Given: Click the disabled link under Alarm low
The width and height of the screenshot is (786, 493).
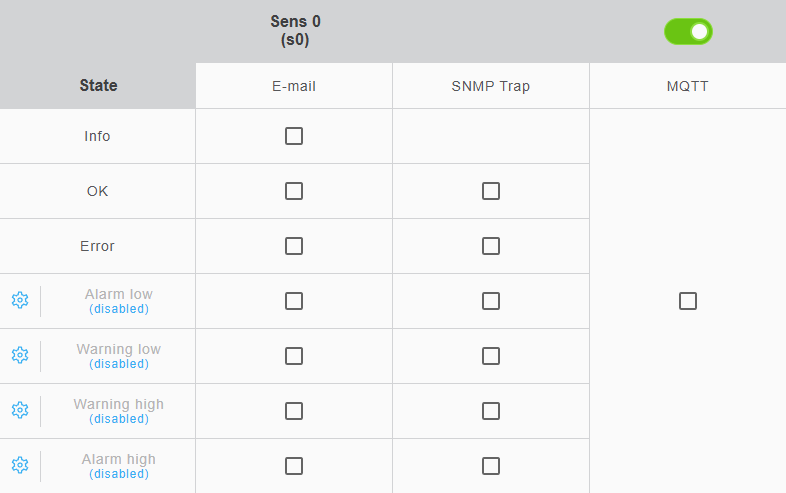Looking at the screenshot, I should pyautogui.click(x=119, y=309).
